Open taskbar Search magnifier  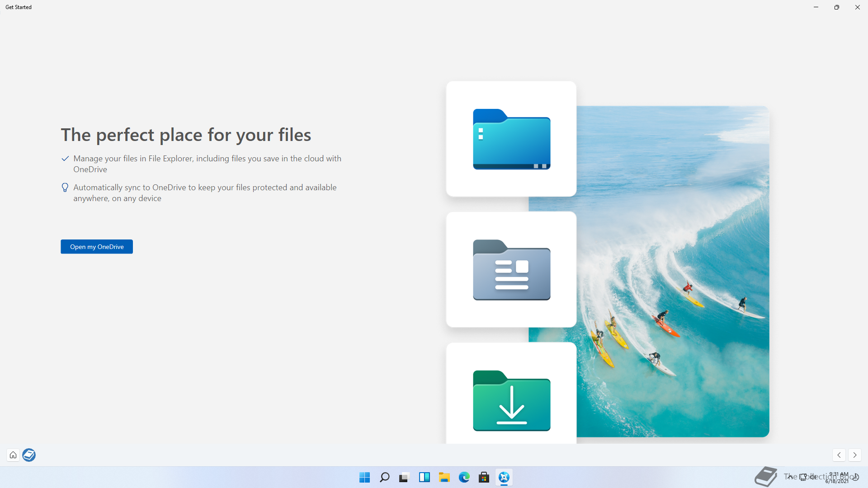385,478
